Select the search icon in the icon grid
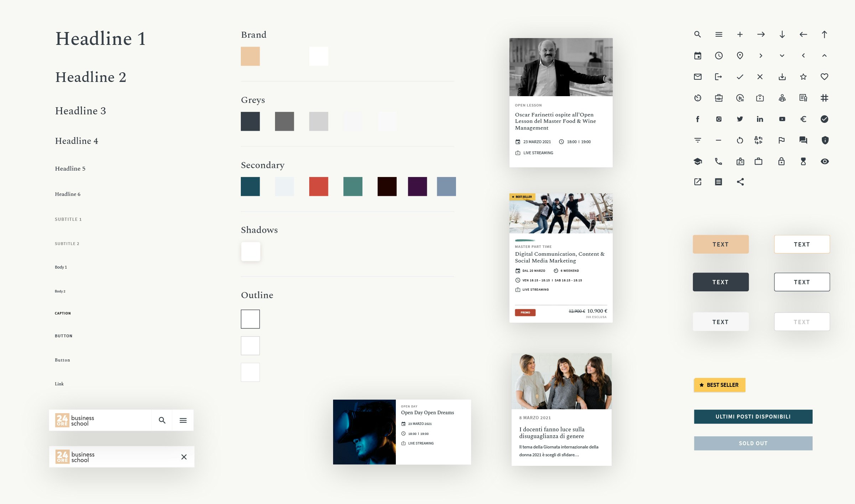The width and height of the screenshot is (855, 504). pos(698,35)
